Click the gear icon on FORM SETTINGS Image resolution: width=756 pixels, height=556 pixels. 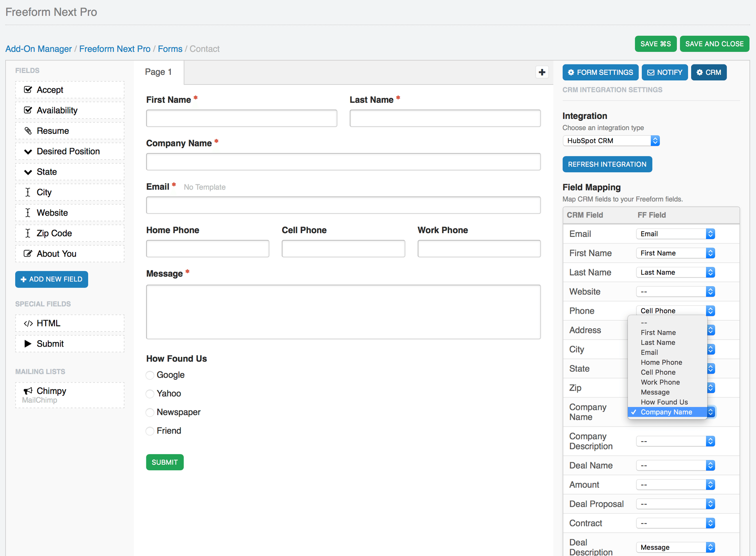[x=571, y=72]
